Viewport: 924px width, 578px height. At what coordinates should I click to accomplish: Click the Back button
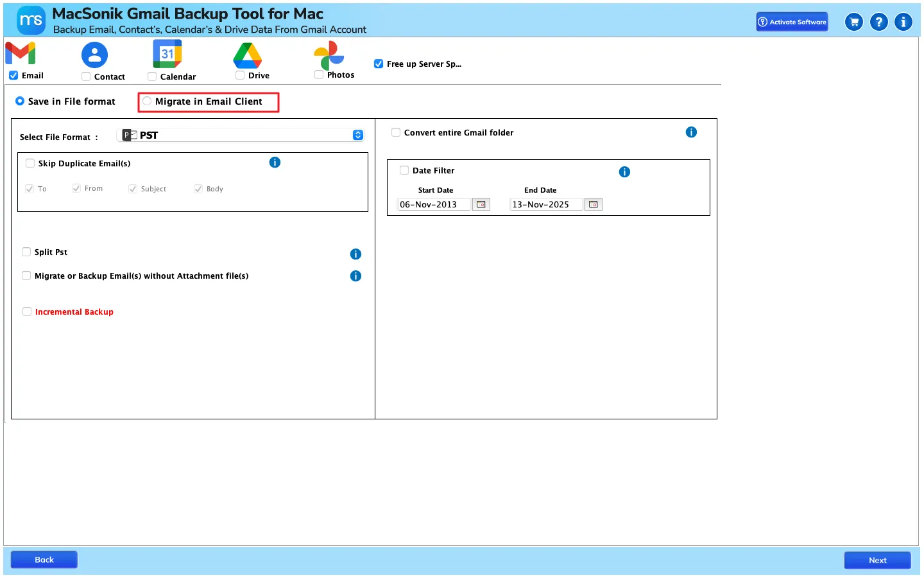(x=44, y=560)
